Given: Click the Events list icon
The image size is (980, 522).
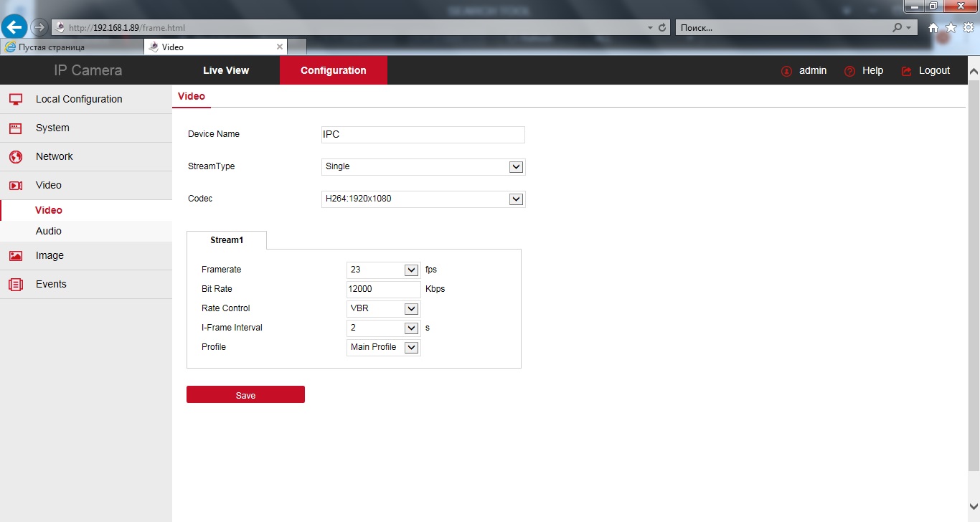Looking at the screenshot, I should coord(16,285).
